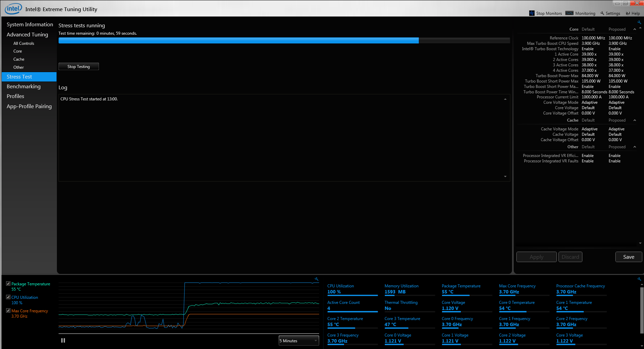This screenshot has width=644, height=349.
Task: Click the Core 3 Frequency tile
Action: tap(352, 339)
